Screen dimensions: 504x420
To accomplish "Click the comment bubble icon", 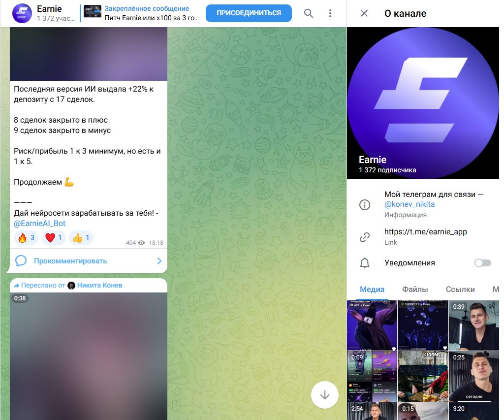I will tap(21, 261).
